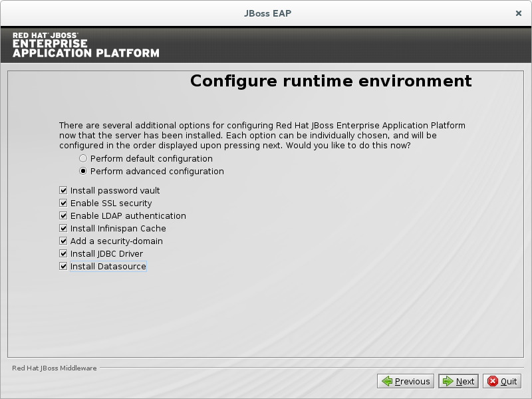The width and height of the screenshot is (532, 399).
Task: Uncheck the Install Datasource checkbox
Action: point(64,267)
